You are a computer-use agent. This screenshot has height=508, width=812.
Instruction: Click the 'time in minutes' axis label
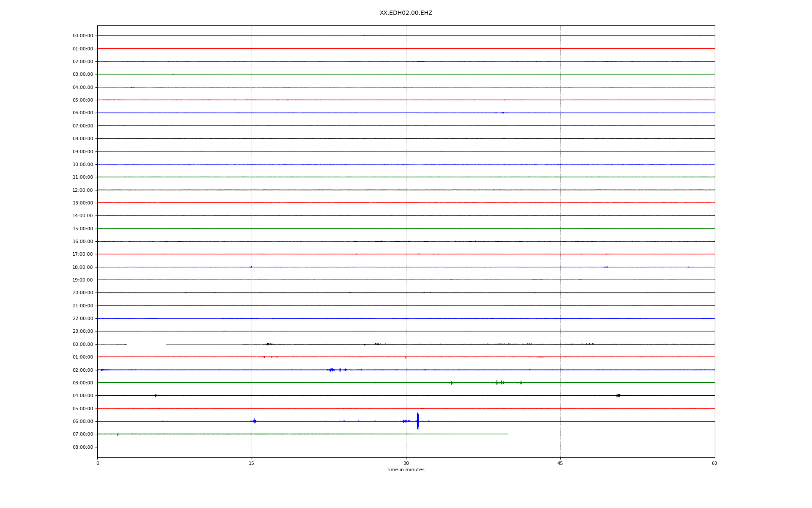[406, 469]
